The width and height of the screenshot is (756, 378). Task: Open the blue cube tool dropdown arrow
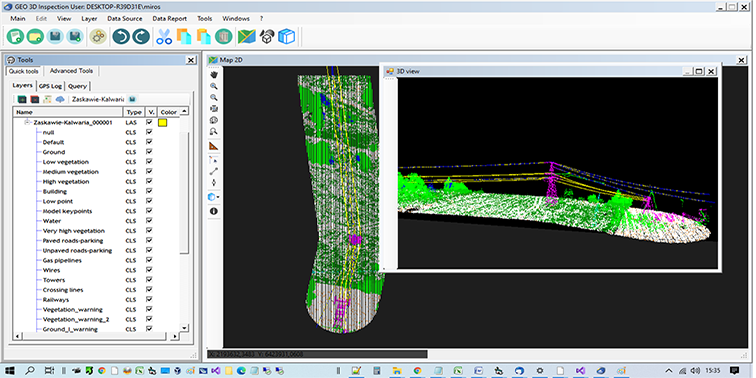point(219,197)
